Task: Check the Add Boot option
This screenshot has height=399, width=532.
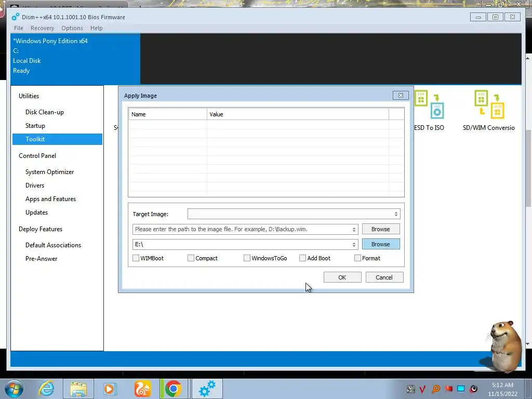Action: (x=302, y=258)
